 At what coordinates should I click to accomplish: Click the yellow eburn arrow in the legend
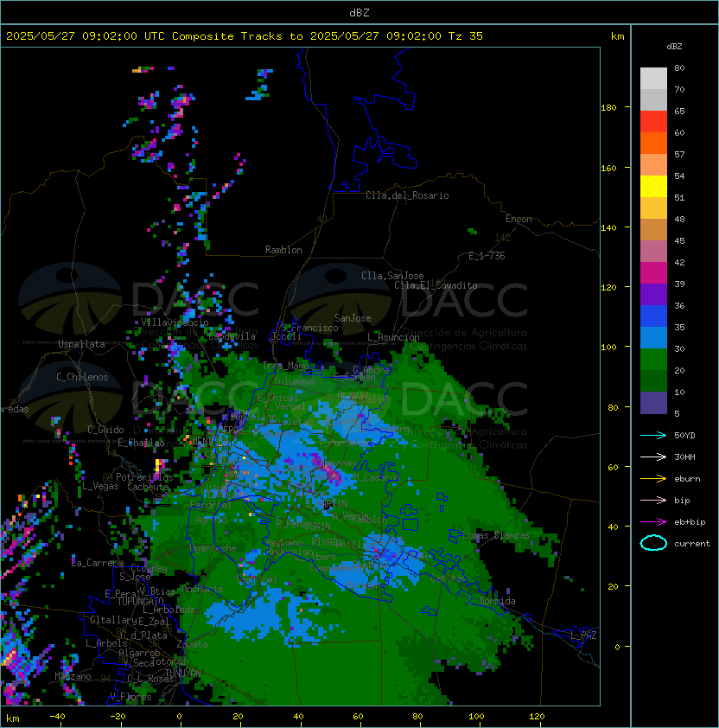pos(653,479)
